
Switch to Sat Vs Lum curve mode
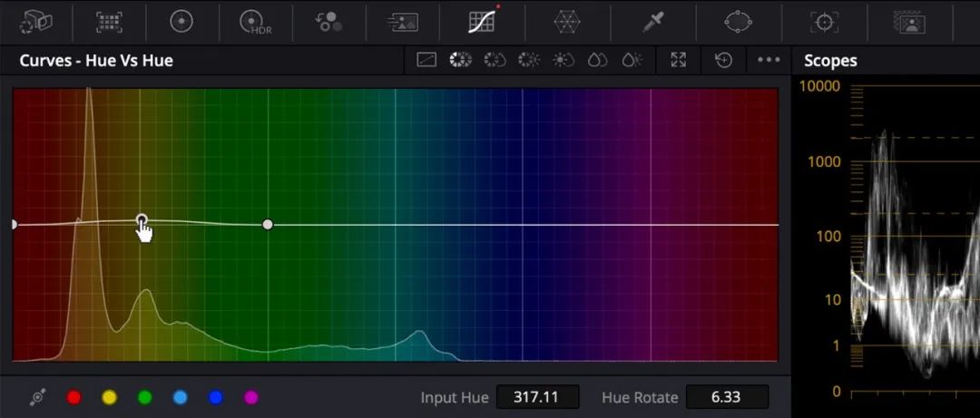pos(632,60)
